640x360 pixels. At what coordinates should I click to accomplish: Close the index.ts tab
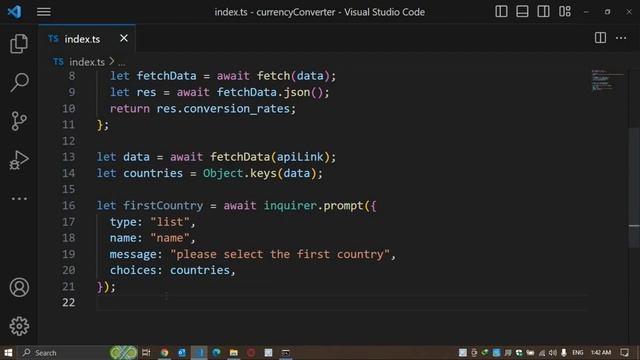coord(124,38)
